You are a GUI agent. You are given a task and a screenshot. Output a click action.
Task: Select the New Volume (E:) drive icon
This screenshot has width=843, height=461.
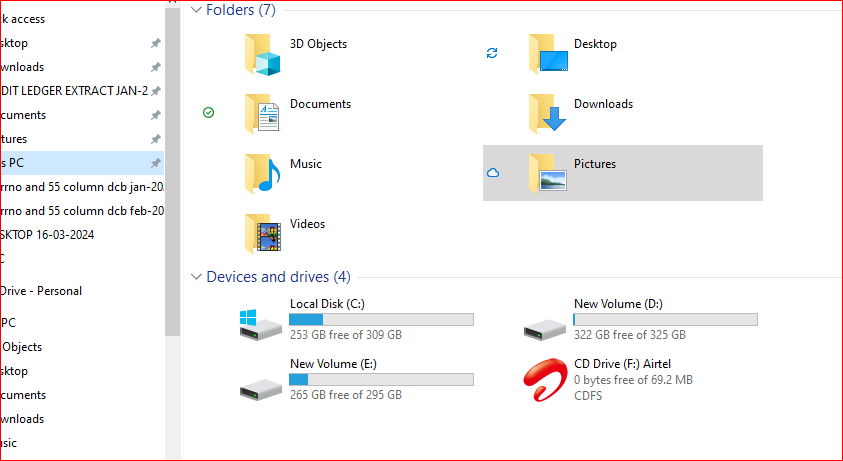click(x=261, y=389)
